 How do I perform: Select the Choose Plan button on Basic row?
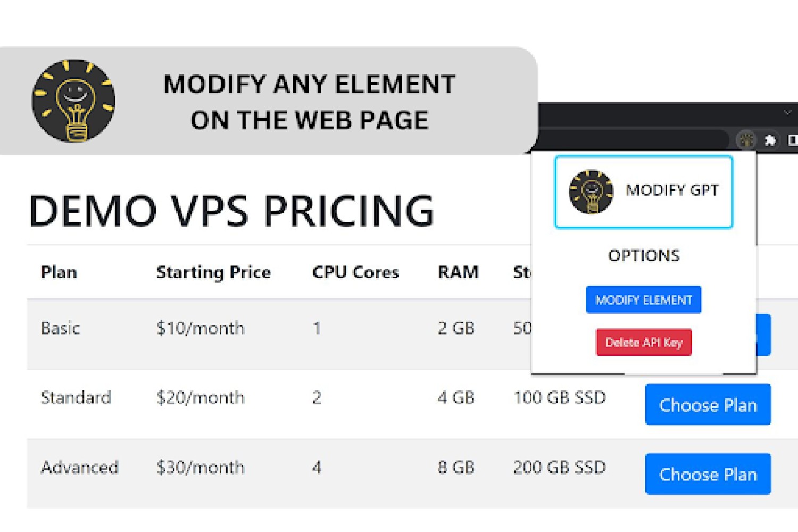[x=763, y=335]
